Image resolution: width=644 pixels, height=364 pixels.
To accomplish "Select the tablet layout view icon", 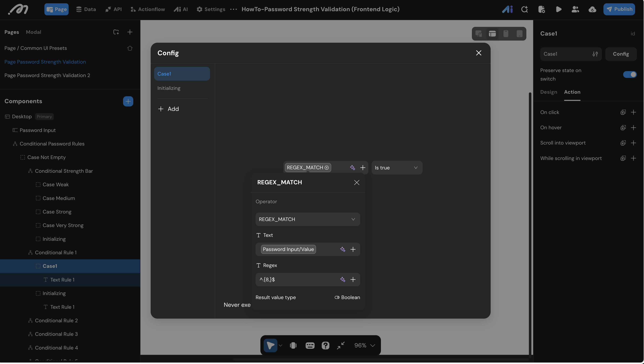I will coord(492,33).
